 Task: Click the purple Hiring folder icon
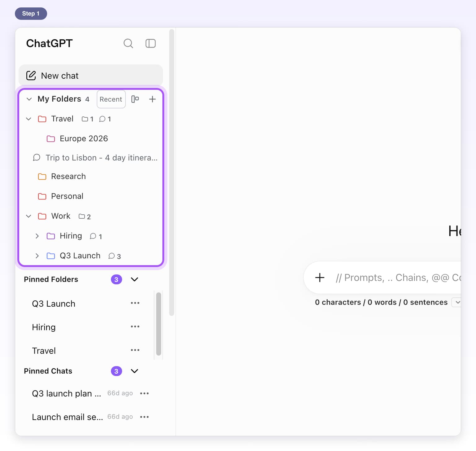pyautogui.click(x=51, y=236)
